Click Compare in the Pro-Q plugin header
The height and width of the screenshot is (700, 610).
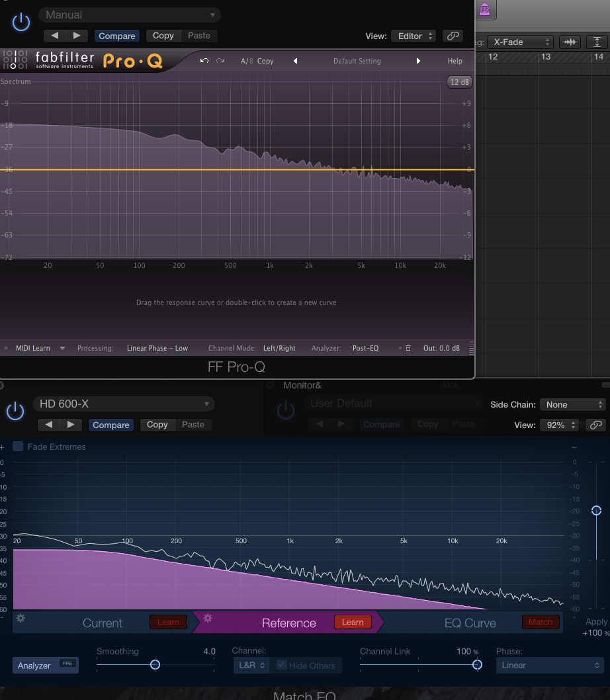(116, 36)
